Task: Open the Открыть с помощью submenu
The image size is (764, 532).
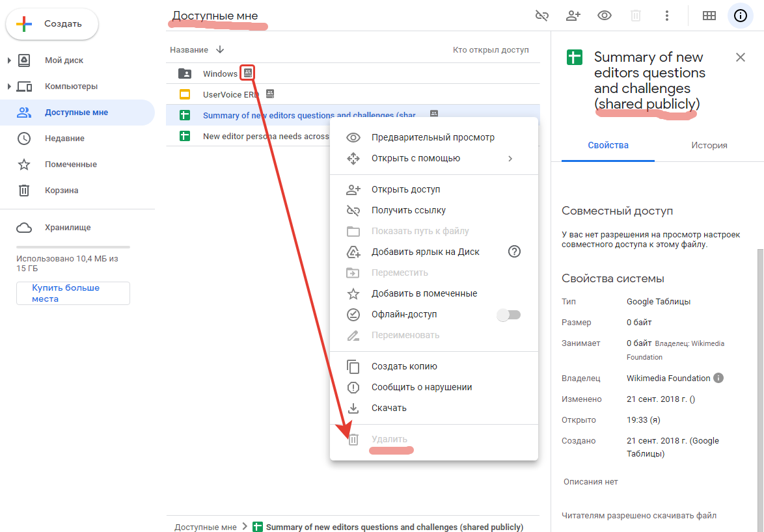Action: click(433, 158)
